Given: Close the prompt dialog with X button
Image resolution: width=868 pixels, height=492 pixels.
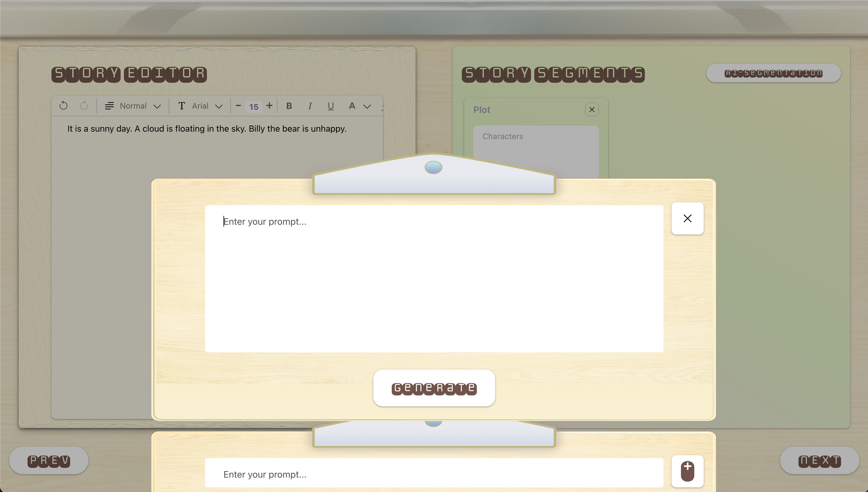Looking at the screenshot, I should click(687, 218).
